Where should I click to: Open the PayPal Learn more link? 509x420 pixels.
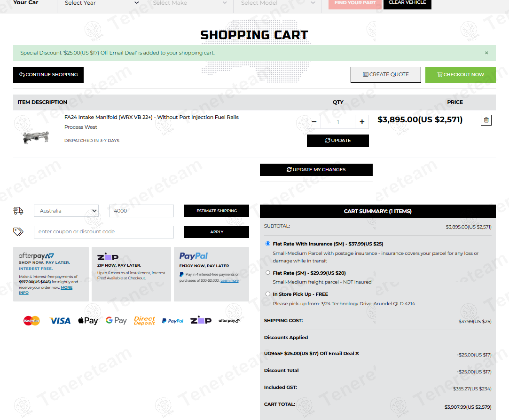[229, 280]
